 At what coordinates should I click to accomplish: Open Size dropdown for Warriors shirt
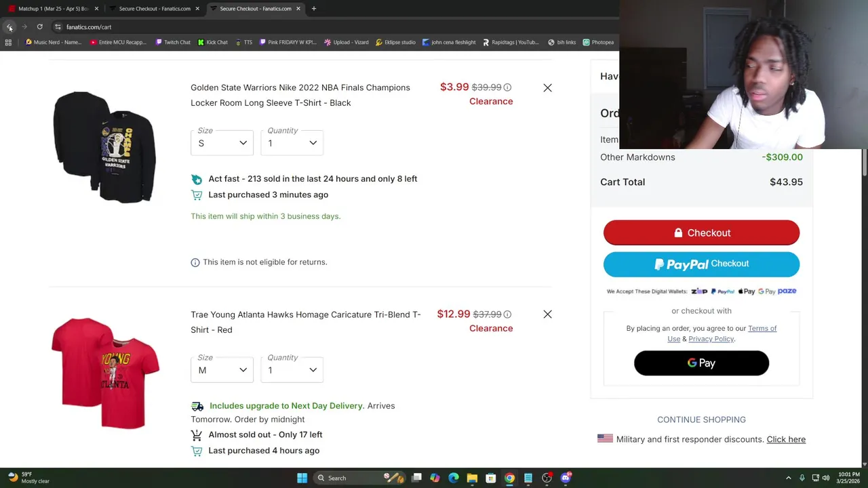click(x=222, y=143)
